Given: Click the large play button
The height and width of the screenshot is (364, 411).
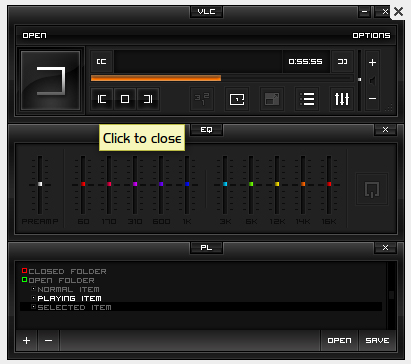Looking at the screenshot, I should [x=51, y=81].
